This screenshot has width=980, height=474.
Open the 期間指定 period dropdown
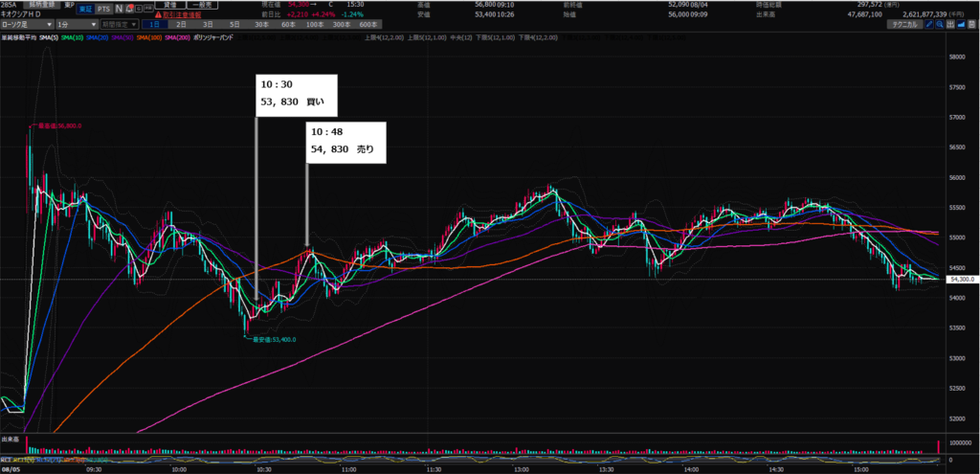[120, 24]
